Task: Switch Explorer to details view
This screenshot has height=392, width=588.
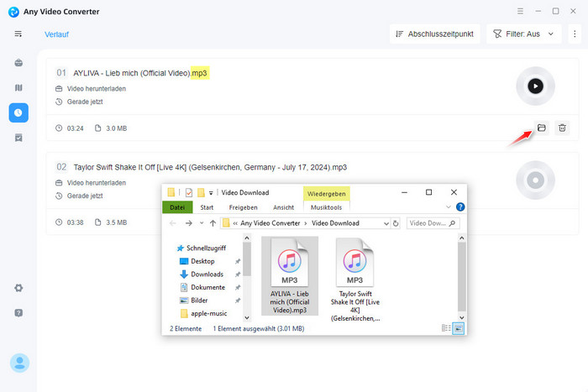Action: [x=446, y=328]
